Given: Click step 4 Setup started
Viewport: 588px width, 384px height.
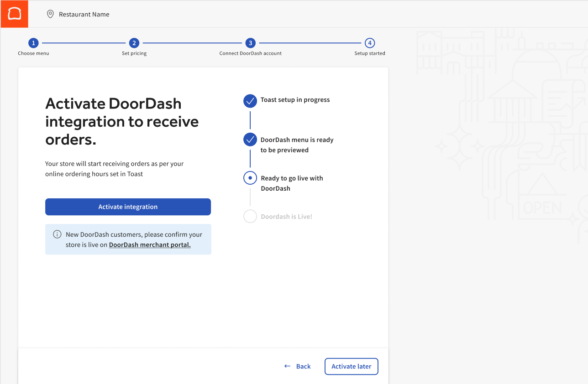Looking at the screenshot, I should point(369,43).
